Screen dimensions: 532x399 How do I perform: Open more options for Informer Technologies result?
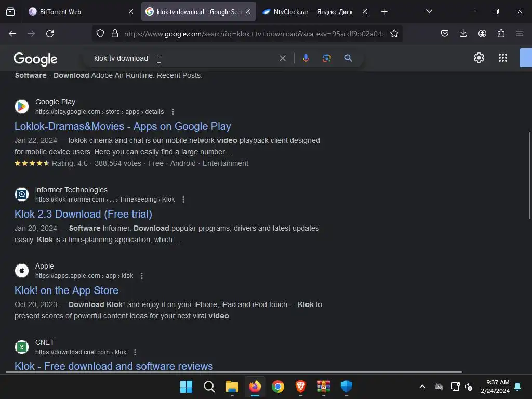(x=183, y=199)
